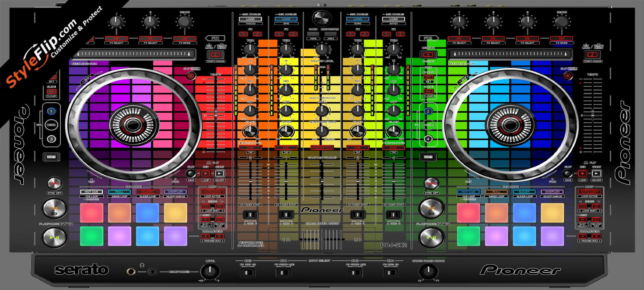
Task: Toggle the MASTER CUE button
Action: (x=321, y=148)
